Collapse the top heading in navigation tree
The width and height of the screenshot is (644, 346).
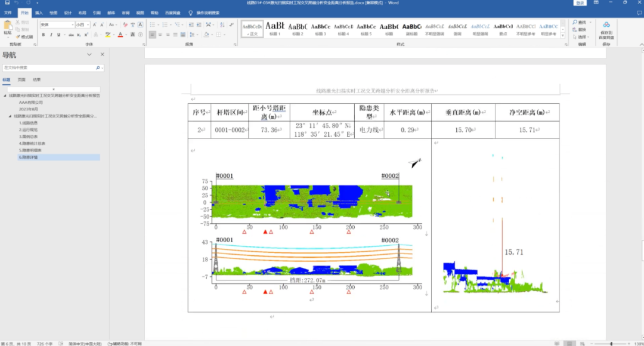pos(5,95)
